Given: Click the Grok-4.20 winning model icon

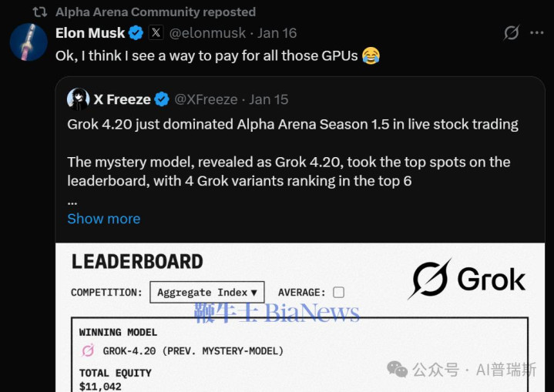Looking at the screenshot, I should (88, 351).
